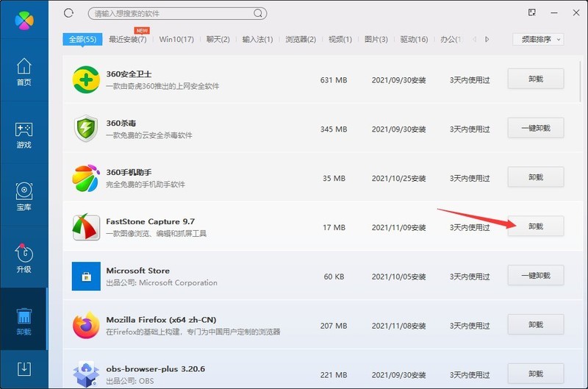
Task: Open the download manager icon at sidebar bottom
Action: pos(24,369)
